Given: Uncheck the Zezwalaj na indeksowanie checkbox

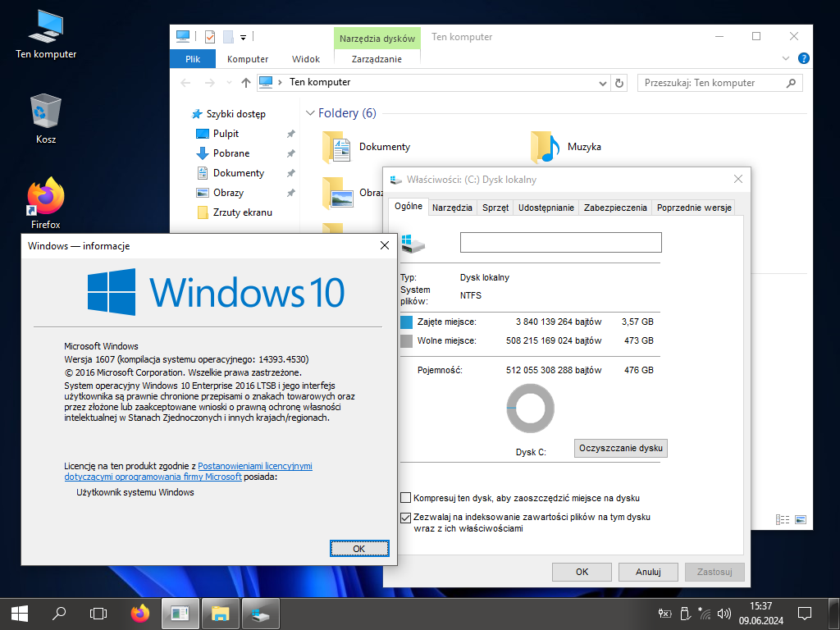Looking at the screenshot, I should tap(405, 518).
